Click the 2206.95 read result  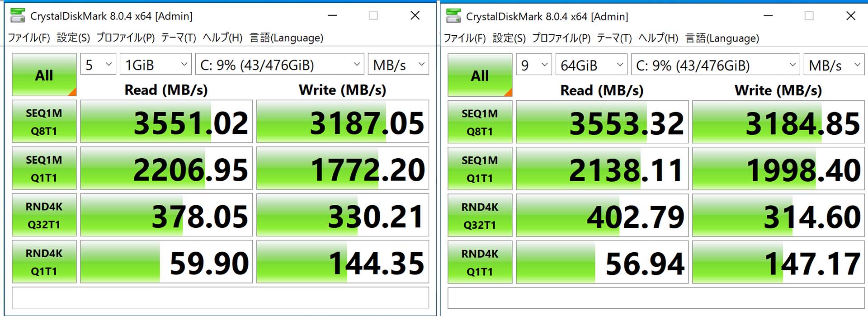166,168
